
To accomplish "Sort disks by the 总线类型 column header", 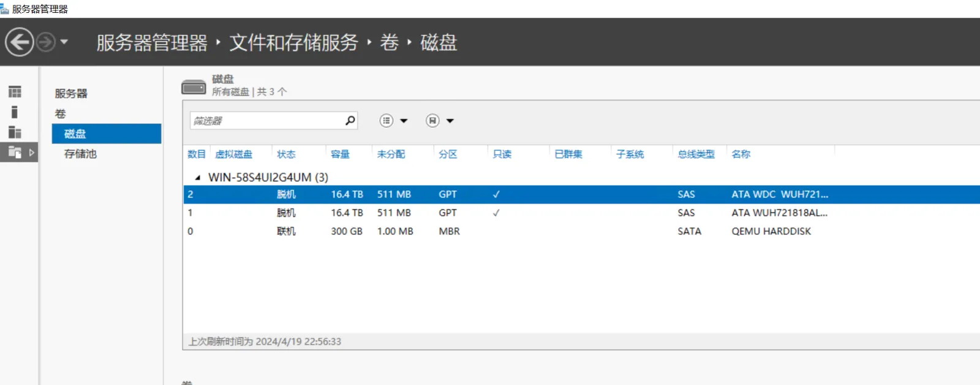I will tap(696, 154).
